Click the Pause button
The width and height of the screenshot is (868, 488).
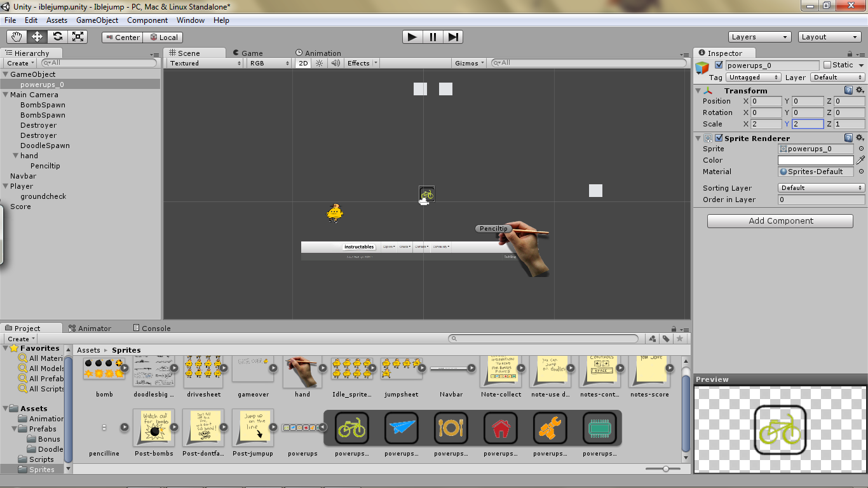(x=433, y=37)
